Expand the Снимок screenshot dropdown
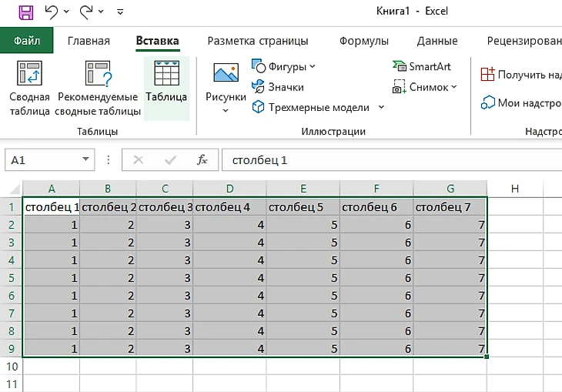This screenshot has height=392, width=562. click(454, 87)
